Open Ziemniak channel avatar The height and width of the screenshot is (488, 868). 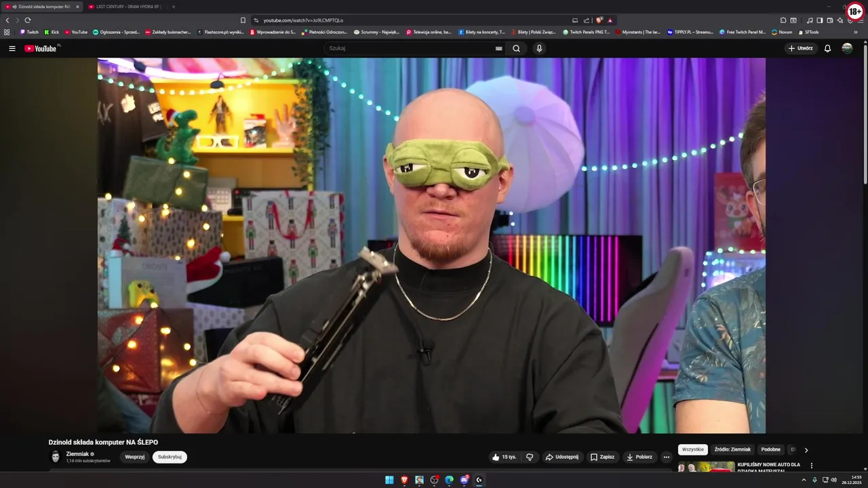pos(56,457)
